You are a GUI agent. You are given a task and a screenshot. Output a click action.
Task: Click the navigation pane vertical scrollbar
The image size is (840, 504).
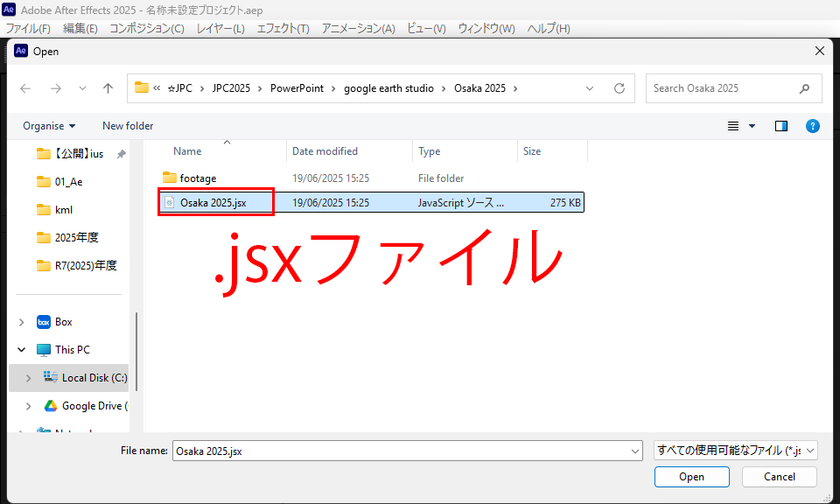(x=136, y=350)
